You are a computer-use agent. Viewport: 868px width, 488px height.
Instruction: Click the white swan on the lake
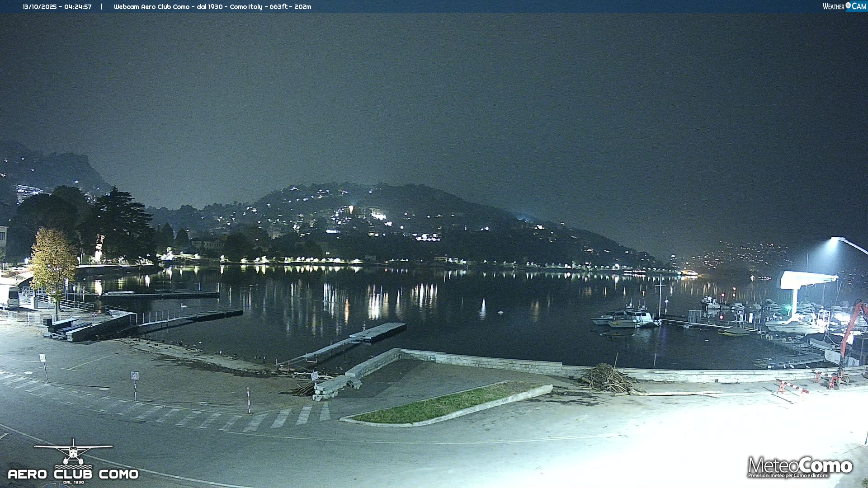point(184,305)
